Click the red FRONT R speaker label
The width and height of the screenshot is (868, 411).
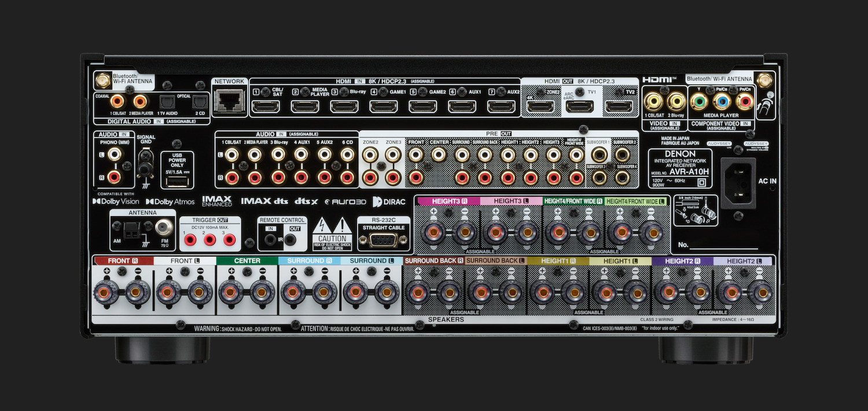pyautogui.click(x=123, y=261)
